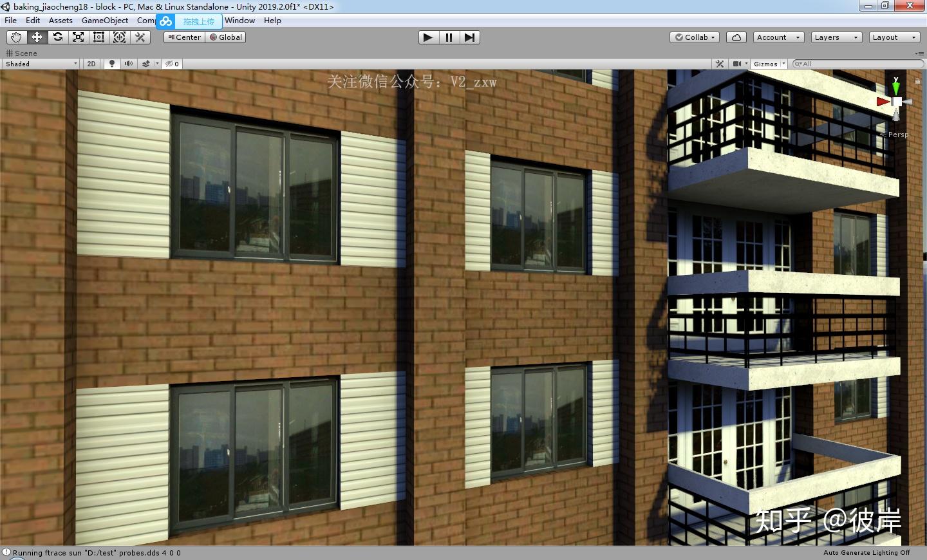Viewport: 927px width, 560px height.
Task: Select the Hand tool
Action: point(16,37)
